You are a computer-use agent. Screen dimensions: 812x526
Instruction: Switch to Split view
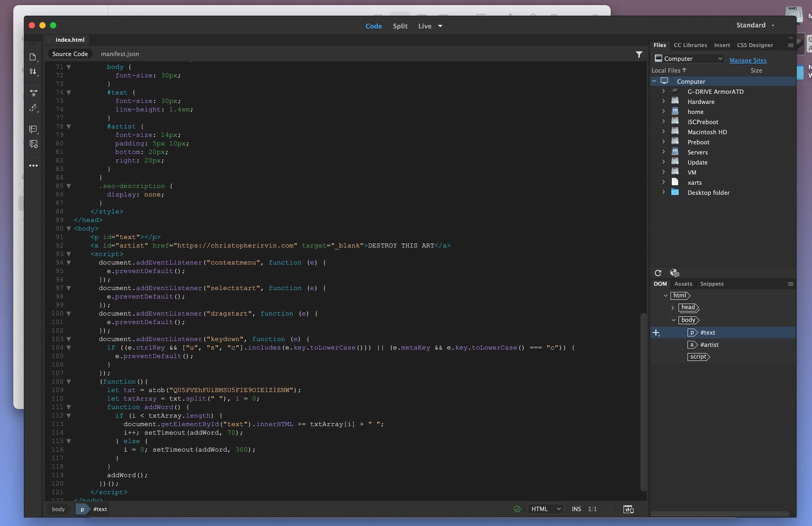click(400, 26)
